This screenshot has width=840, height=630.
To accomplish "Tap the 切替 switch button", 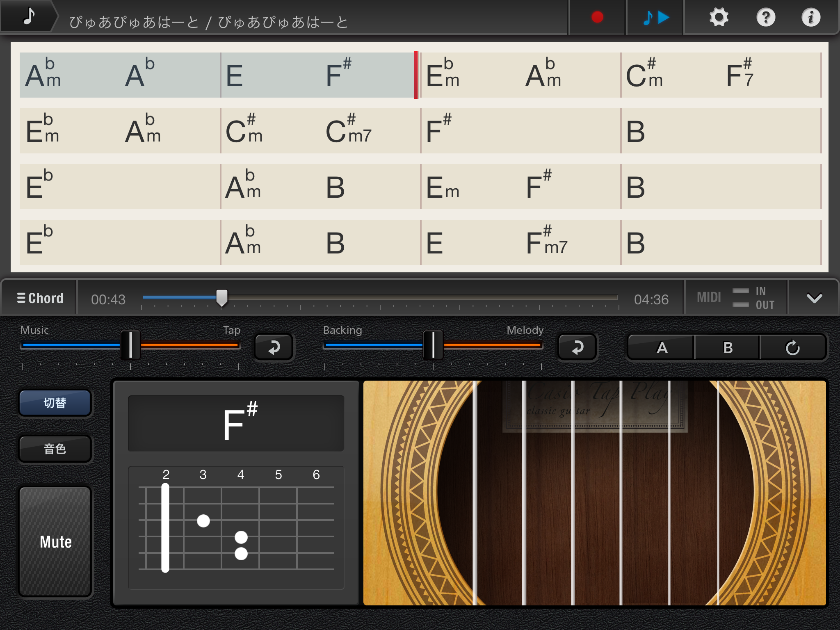I will (x=55, y=403).
